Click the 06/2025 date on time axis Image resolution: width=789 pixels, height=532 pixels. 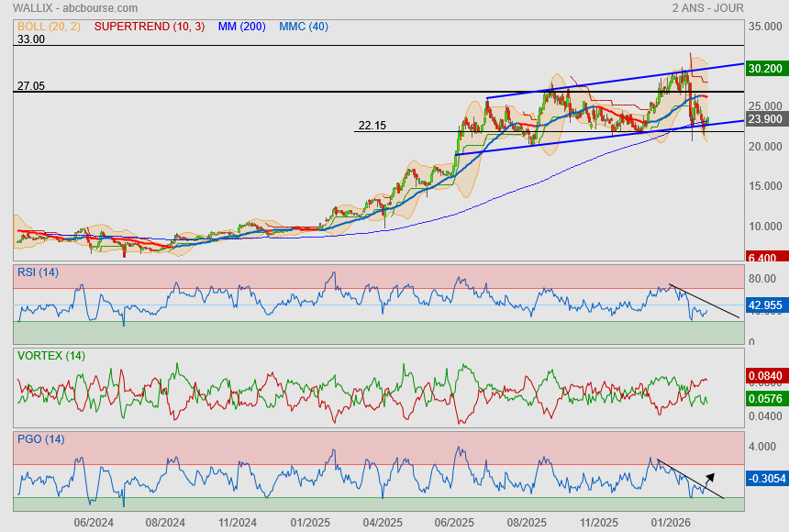tap(453, 523)
